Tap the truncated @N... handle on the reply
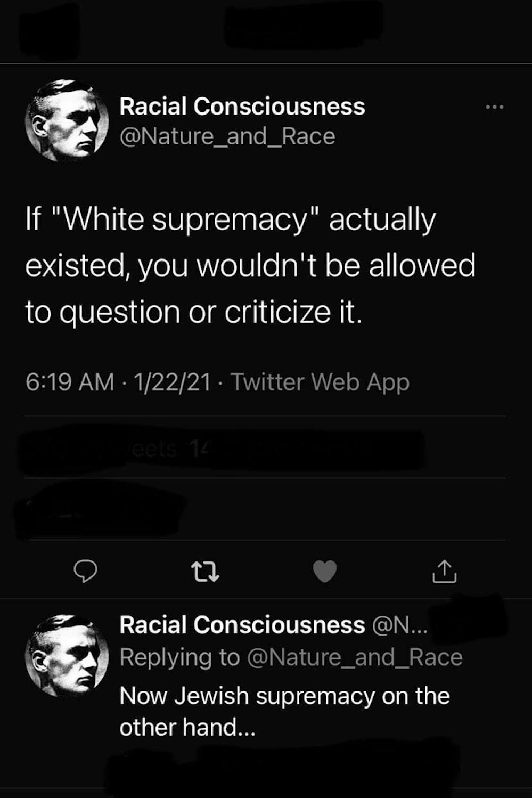This screenshot has width=532, height=798. pyautogui.click(x=399, y=625)
